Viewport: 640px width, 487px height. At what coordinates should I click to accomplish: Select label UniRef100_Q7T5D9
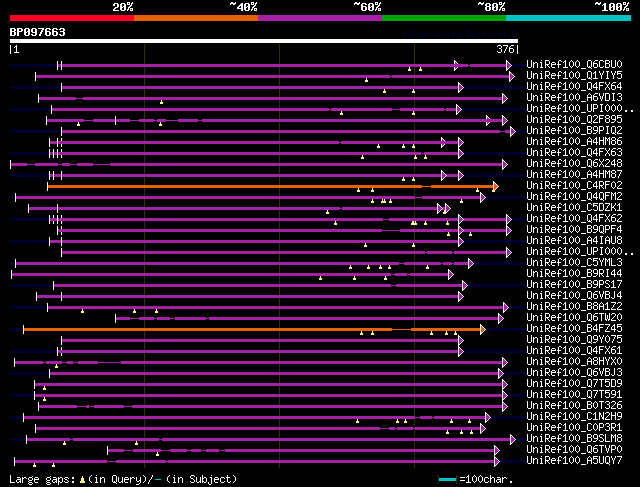tap(574, 384)
